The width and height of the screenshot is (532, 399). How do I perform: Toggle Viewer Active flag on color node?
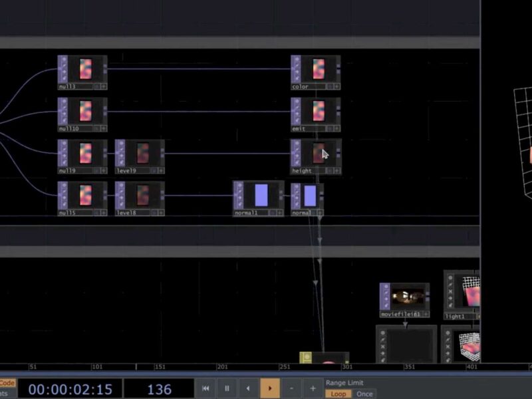297,59
